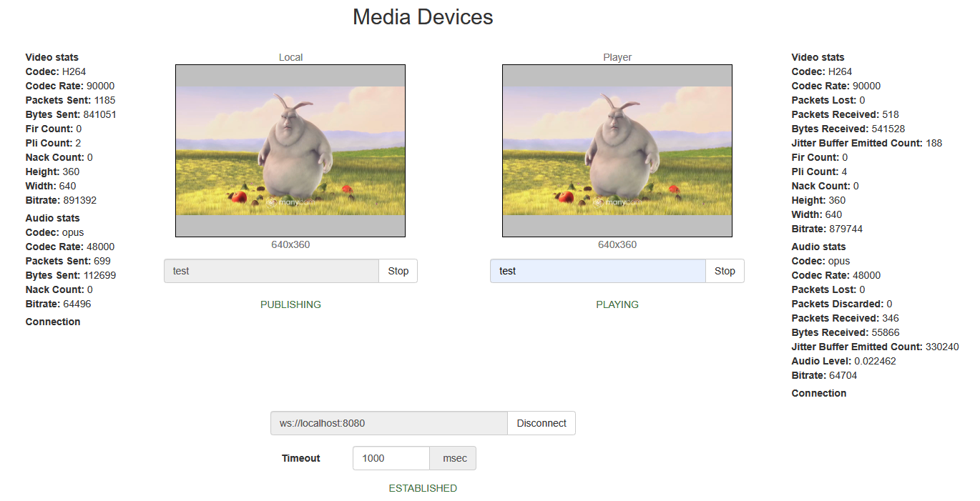Click the Bitrate: 64704 audio stat

[824, 375]
